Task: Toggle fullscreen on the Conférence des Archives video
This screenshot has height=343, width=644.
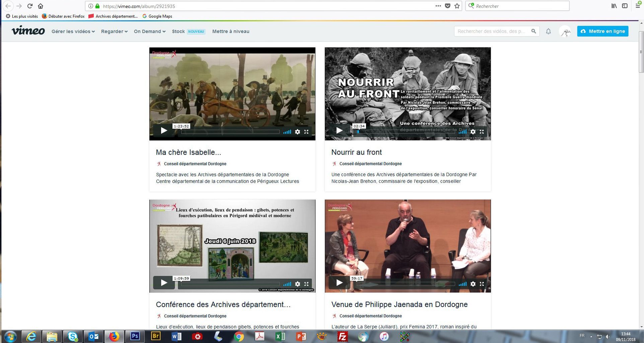Action: click(x=306, y=284)
